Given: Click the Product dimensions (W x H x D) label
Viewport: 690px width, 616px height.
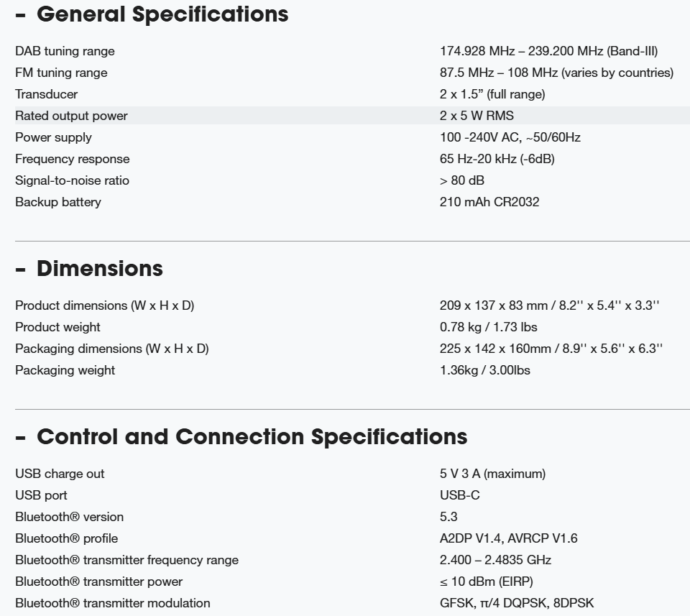Looking at the screenshot, I should point(104,305).
